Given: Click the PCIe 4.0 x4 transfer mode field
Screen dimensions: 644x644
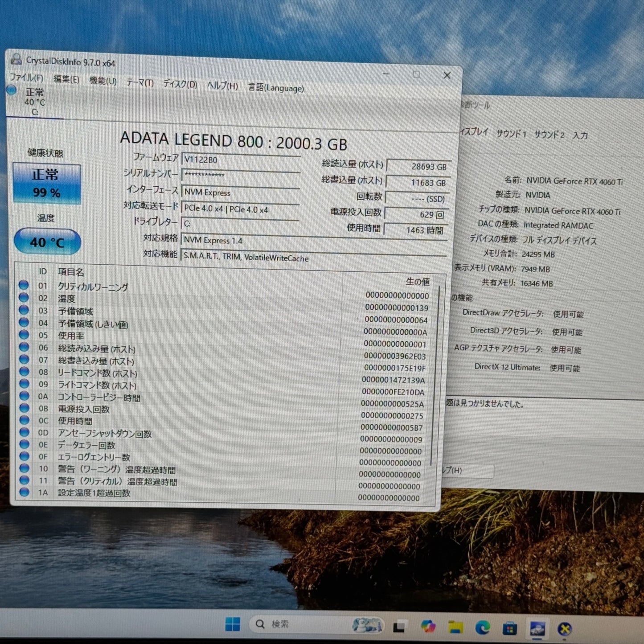Looking at the screenshot, I should pos(240,209).
